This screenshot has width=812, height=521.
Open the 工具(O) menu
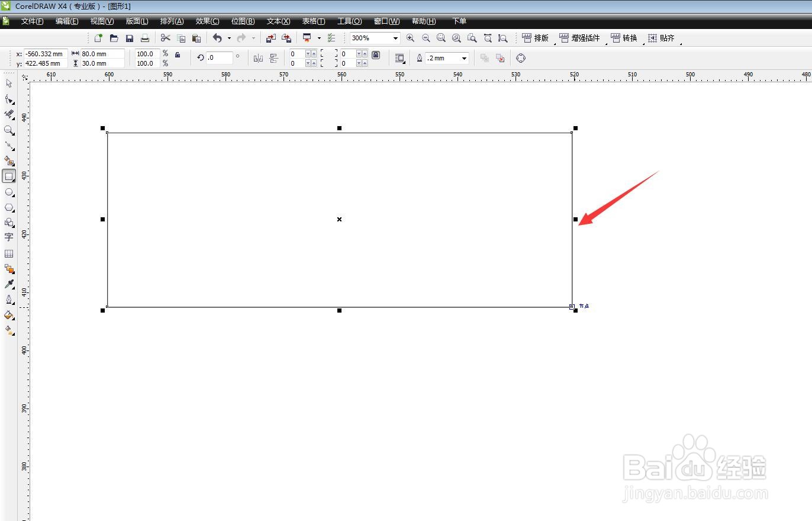coord(349,21)
